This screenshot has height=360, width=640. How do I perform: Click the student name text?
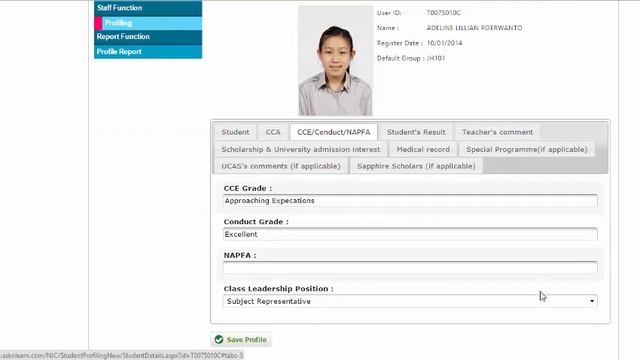[474, 28]
